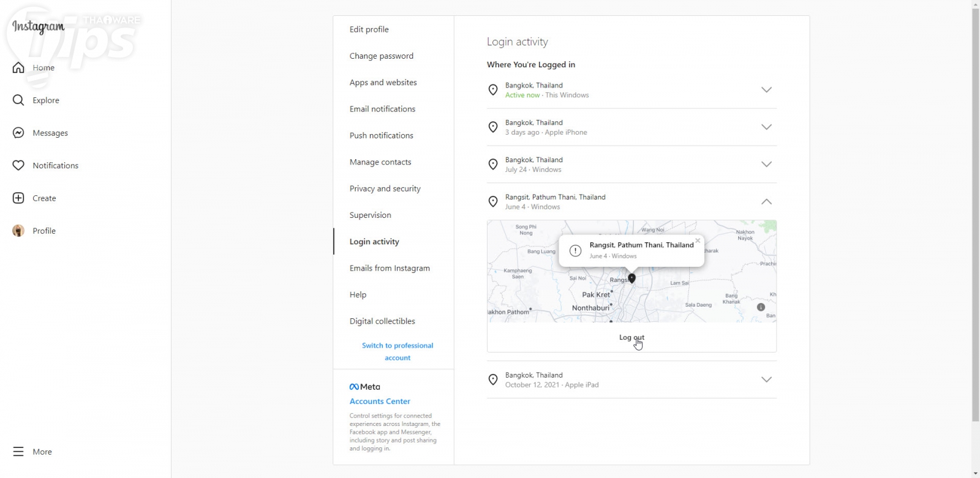This screenshot has height=478, width=980.
Task: Close the Rangsit map popup
Action: point(698,241)
